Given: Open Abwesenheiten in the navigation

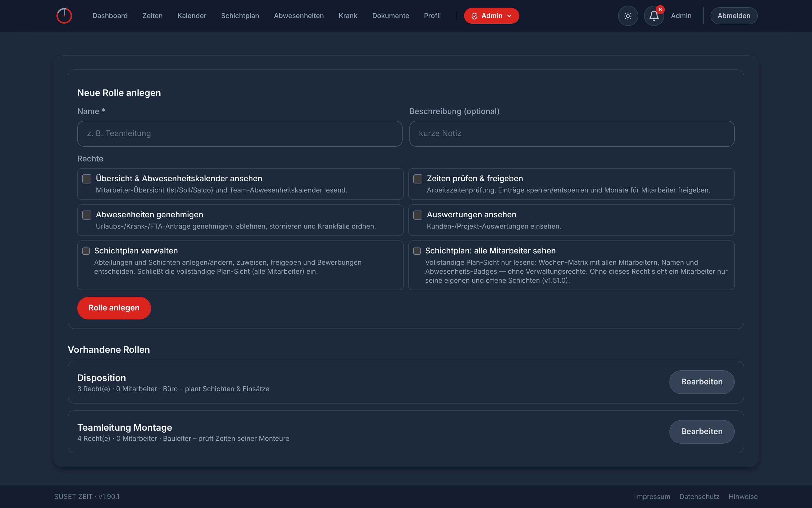Looking at the screenshot, I should [x=299, y=16].
